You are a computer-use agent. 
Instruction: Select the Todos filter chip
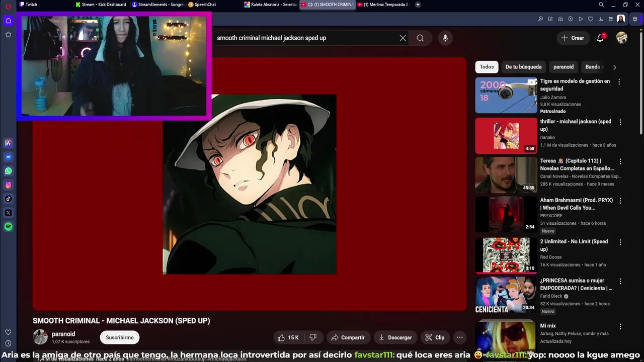point(487,67)
